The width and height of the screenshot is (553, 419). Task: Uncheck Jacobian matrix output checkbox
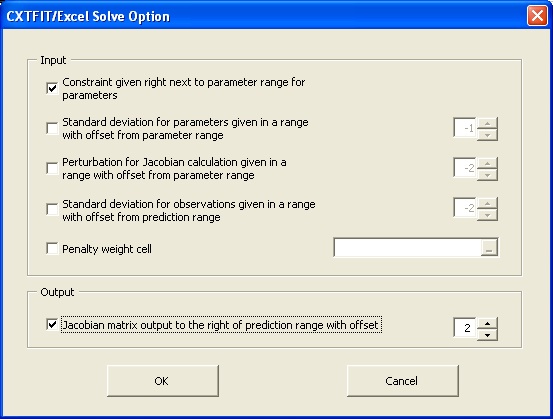click(x=52, y=324)
